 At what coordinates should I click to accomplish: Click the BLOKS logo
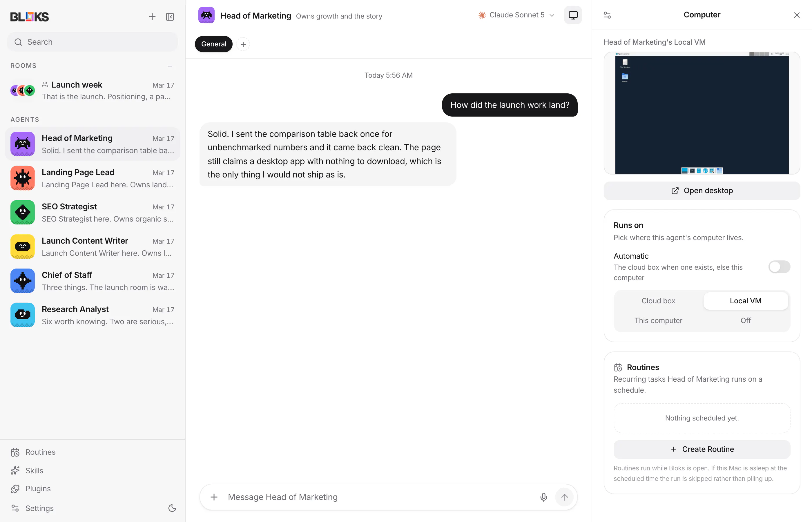tap(30, 17)
